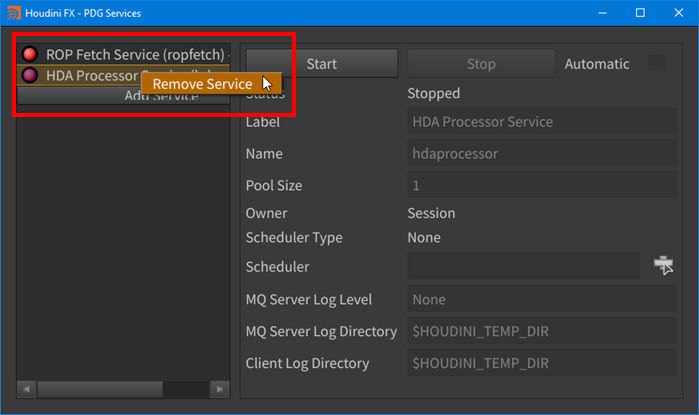Click the Name field containing hdaprocessor
Viewport: 699px width, 415px height.
(543, 154)
